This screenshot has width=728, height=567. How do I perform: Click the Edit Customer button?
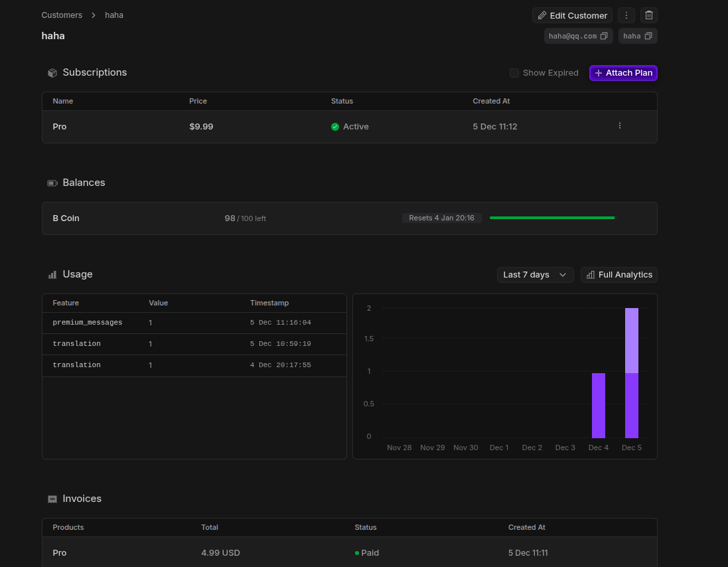coord(572,15)
